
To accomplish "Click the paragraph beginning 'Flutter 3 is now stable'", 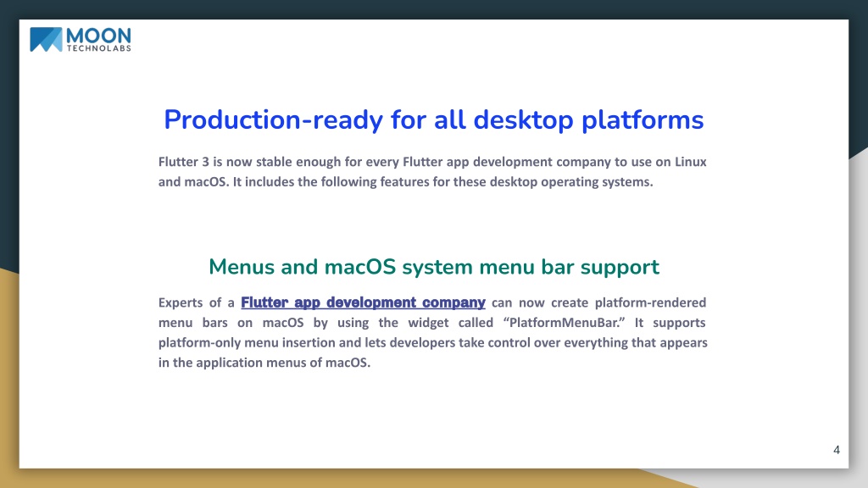I will (x=432, y=171).
